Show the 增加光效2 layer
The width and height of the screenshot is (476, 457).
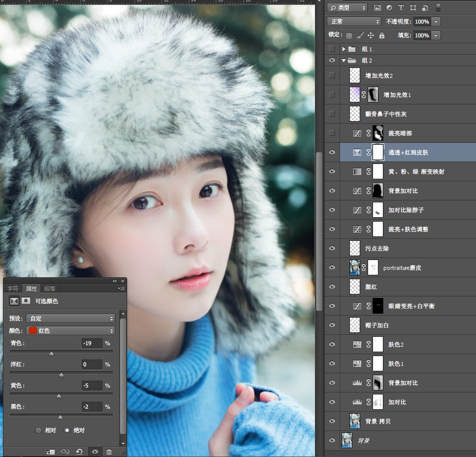332,75
